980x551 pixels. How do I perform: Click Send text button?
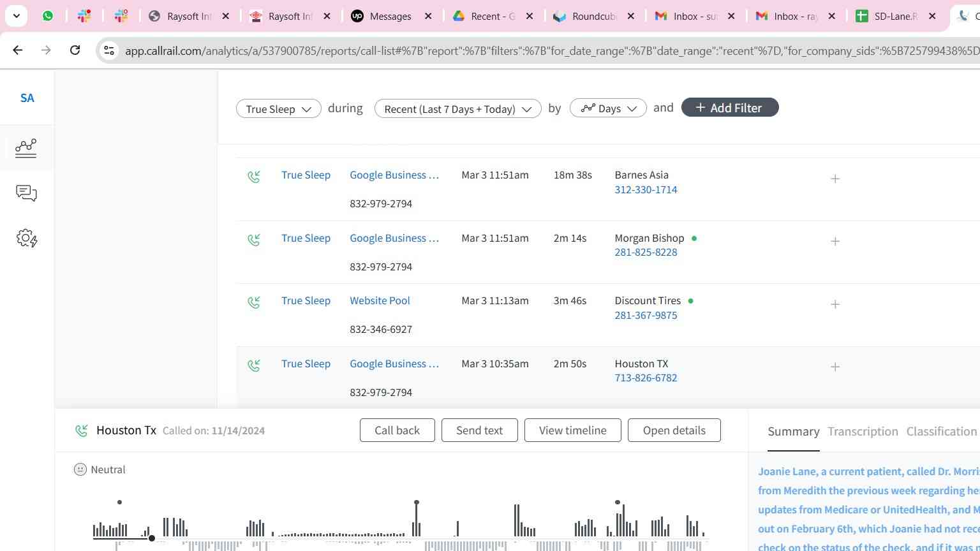[x=479, y=430]
